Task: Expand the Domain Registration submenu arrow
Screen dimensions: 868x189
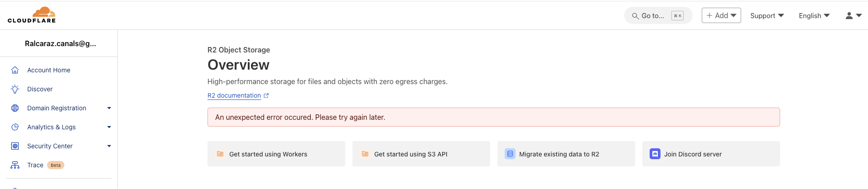Action: (x=109, y=108)
